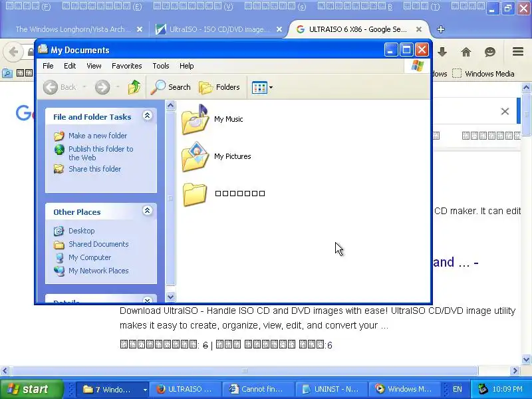Select the ULTRAISO 6 X86 Google Search tab
532x399 pixels.
point(358,29)
